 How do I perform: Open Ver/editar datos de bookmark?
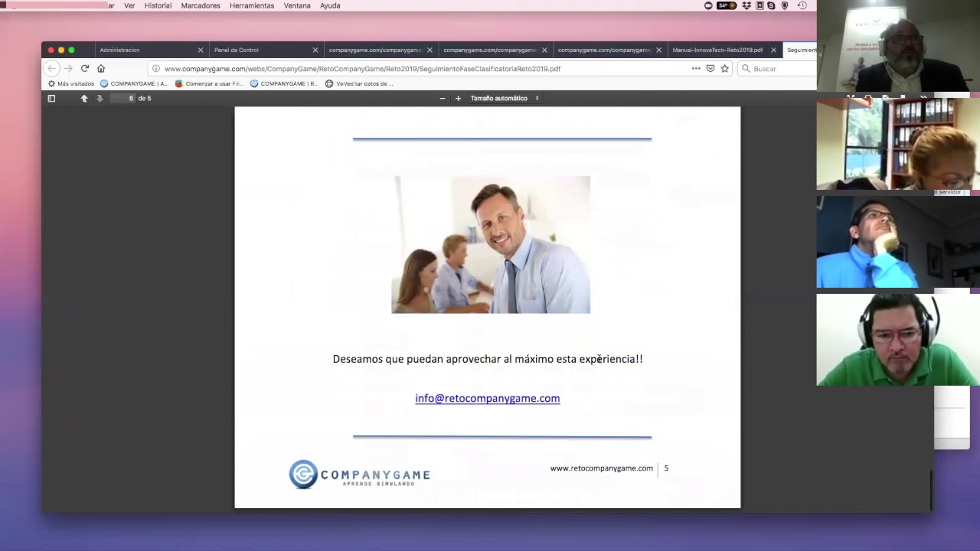(x=359, y=83)
